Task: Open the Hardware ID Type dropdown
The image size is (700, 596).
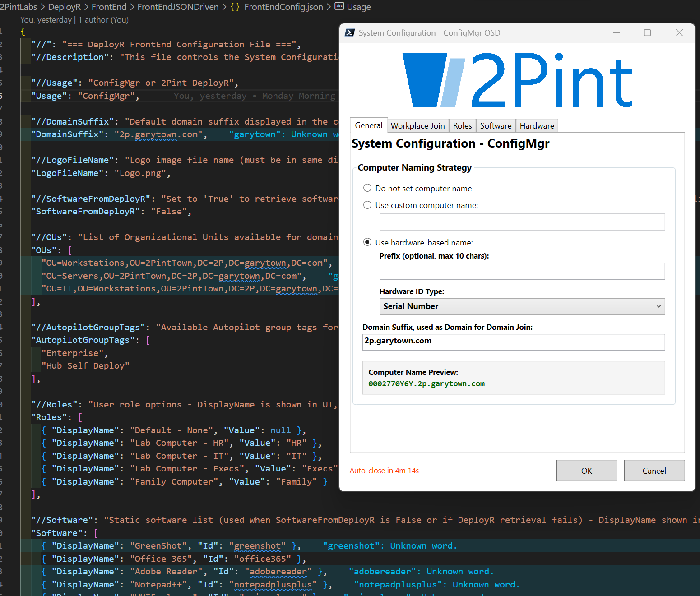Action: coord(522,306)
